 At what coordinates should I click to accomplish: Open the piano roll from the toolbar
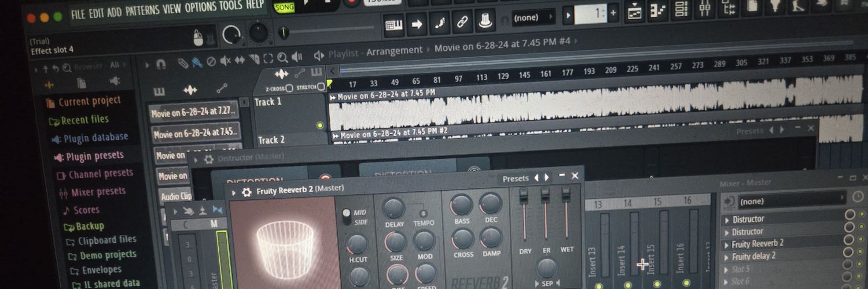[659, 10]
